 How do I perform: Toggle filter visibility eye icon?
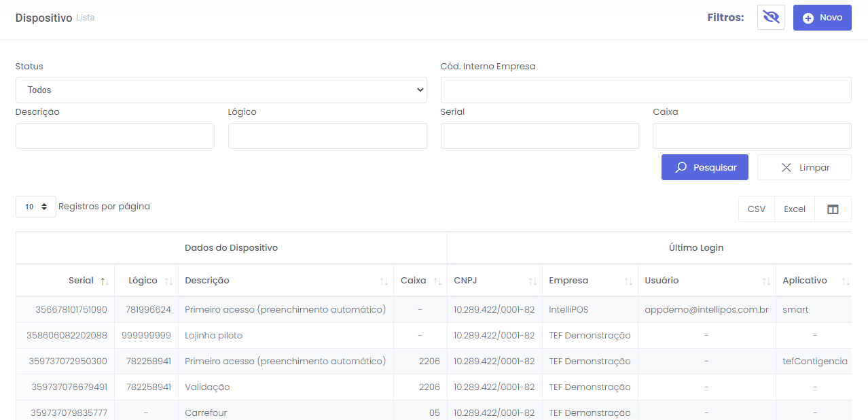click(x=770, y=18)
